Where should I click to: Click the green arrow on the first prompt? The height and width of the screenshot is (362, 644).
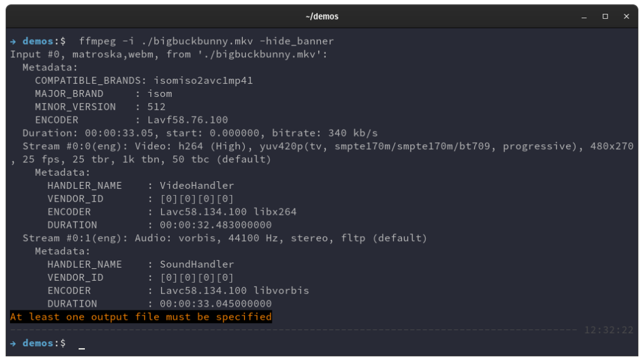(13, 41)
